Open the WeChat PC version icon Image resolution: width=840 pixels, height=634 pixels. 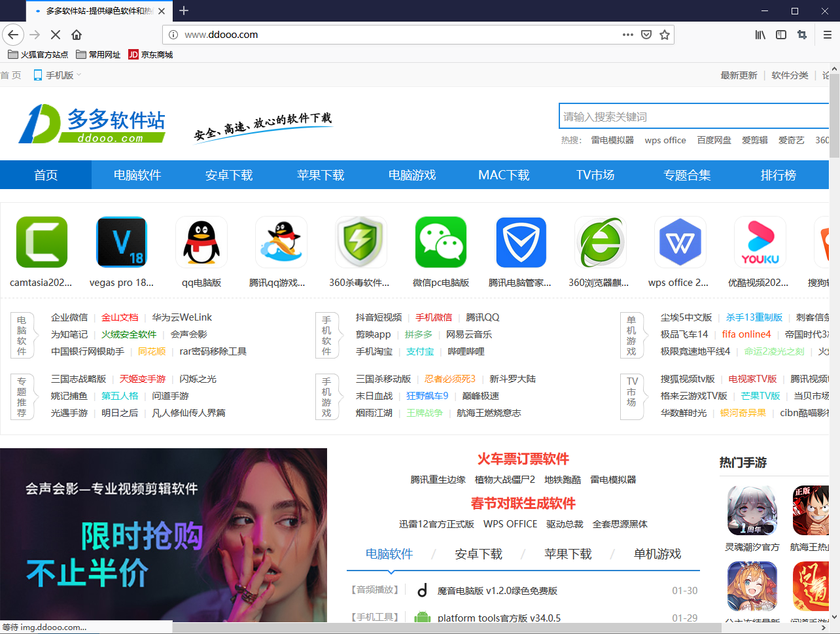pos(441,242)
